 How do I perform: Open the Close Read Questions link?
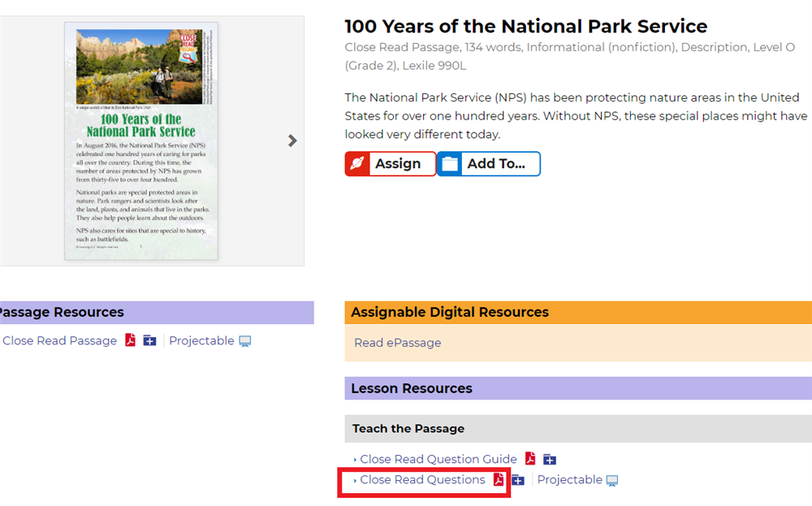[422, 480]
